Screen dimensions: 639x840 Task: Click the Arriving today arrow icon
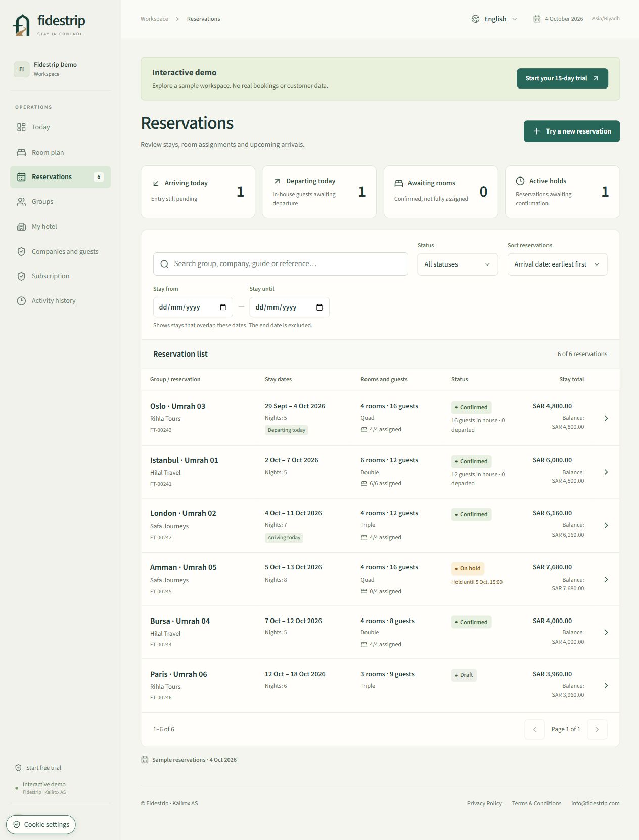point(156,183)
